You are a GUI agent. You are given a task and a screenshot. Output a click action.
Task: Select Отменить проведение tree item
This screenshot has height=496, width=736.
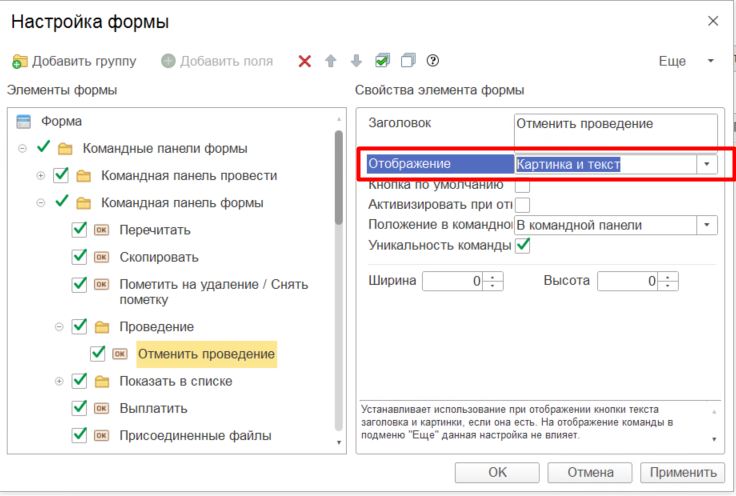(205, 354)
